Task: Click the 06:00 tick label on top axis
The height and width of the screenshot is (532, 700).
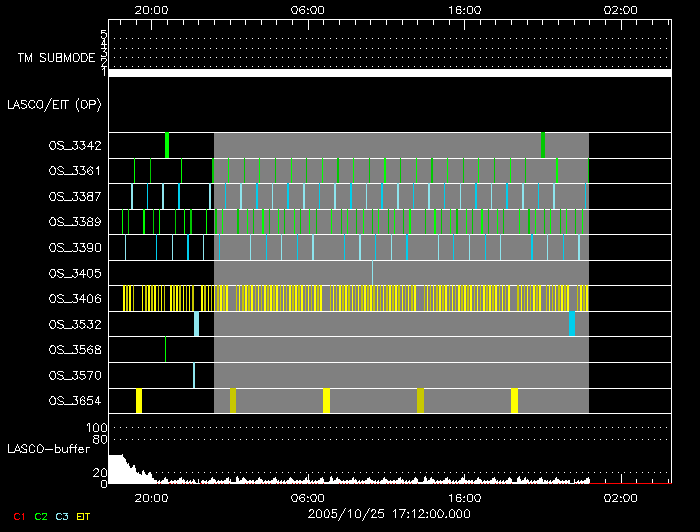Action: pyautogui.click(x=307, y=8)
